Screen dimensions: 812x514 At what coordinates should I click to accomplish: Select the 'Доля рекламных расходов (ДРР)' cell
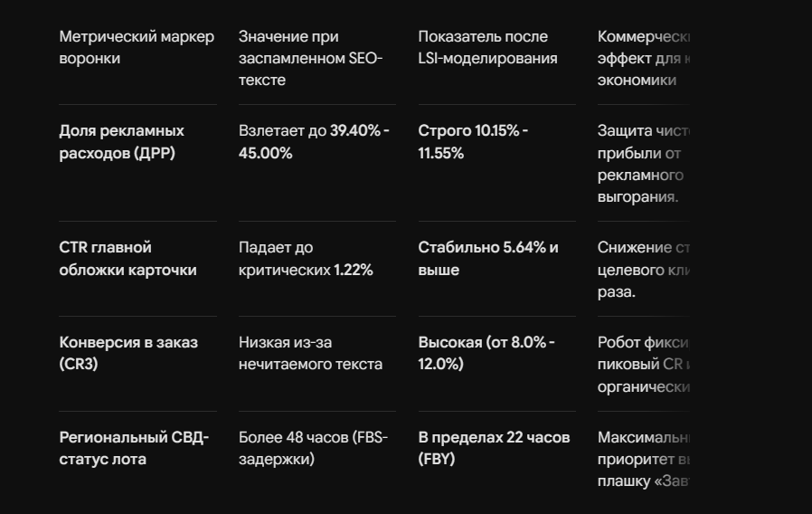click(122, 142)
